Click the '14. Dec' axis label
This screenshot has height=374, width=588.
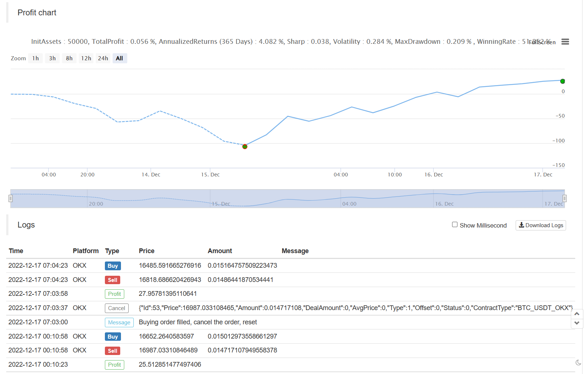[151, 175]
